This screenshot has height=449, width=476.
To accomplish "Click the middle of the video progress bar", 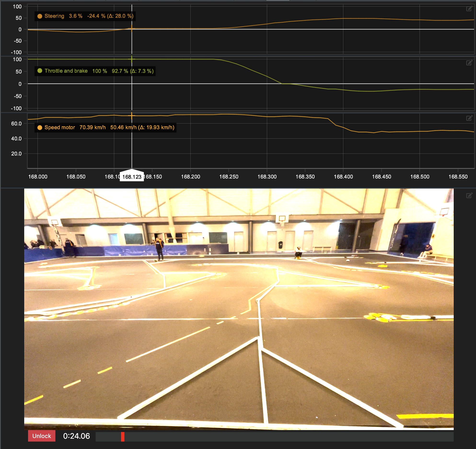I will (x=274, y=437).
